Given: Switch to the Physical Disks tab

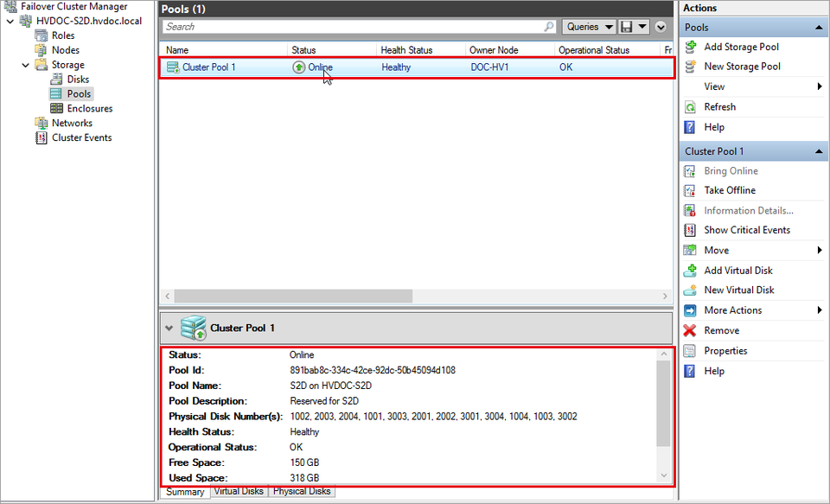Looking at the screenshot, I should click(302, 491).
